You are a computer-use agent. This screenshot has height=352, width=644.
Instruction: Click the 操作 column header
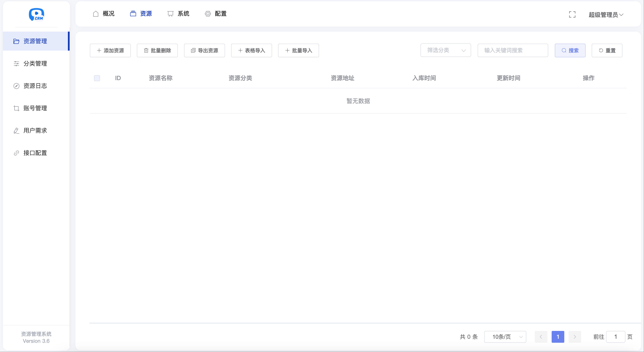tap(589, 78)
